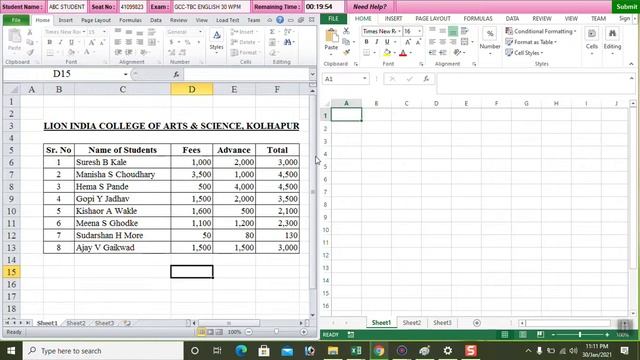Open the Load Test tab in left Excel
The image size is (640, 360).
[227, 20]
